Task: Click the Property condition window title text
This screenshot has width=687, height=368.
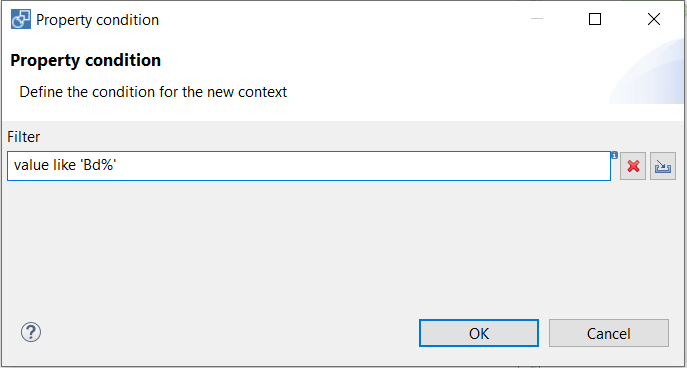Action: [97, 20]
